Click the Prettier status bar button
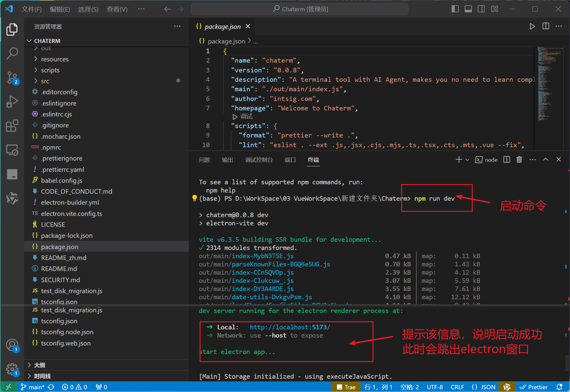This screenshot has height=392, width=570. click(534, 387)
